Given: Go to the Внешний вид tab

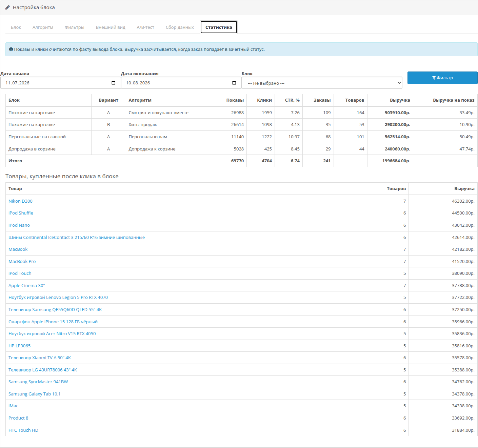Looking at the screenshot, I should coord(111,27).
